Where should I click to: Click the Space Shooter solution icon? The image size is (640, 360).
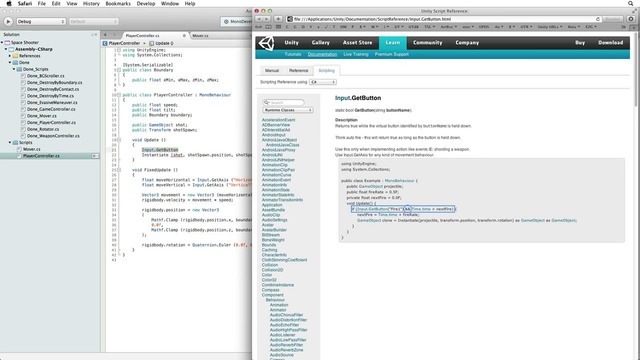point(7,42)
